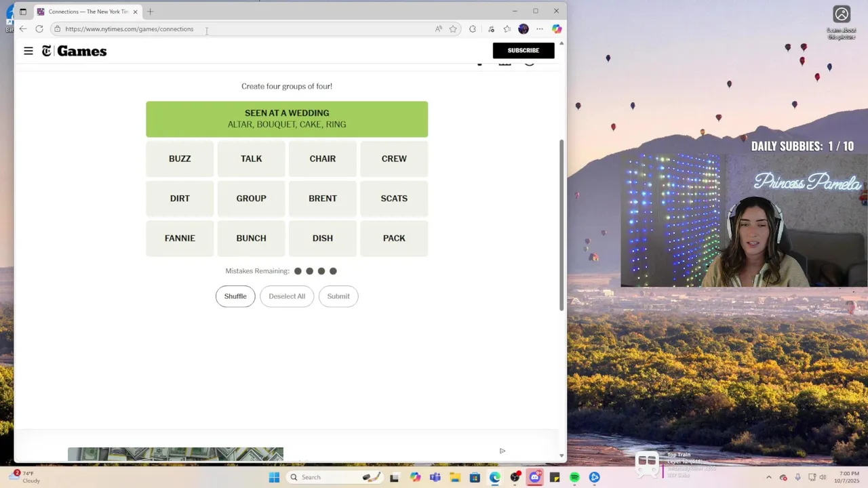Reload the Connections page
The height and width of the screenshot is (488, 868).
[x=39, y=29]
